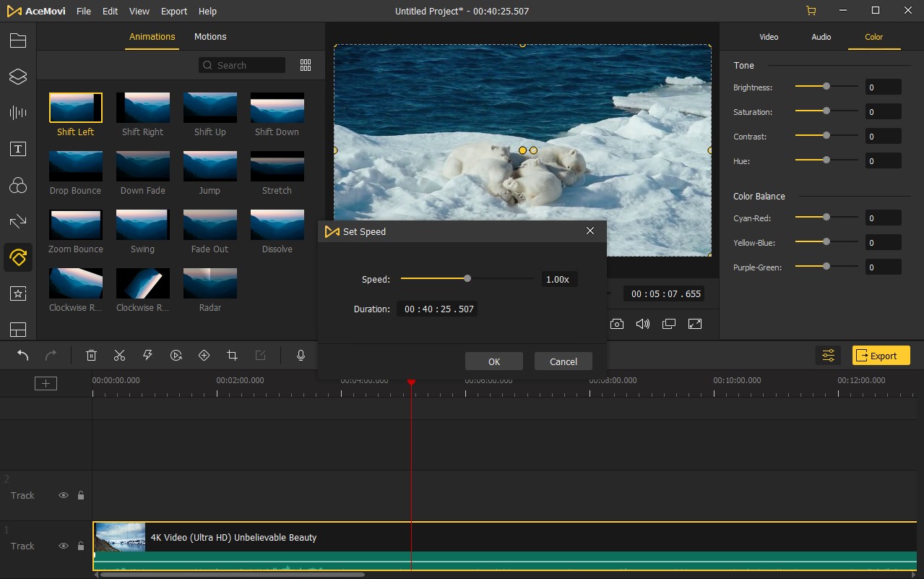The height and width of the screenshot is (579, 924).
Task: Add a new track with plus button
Action: point(46,384)
